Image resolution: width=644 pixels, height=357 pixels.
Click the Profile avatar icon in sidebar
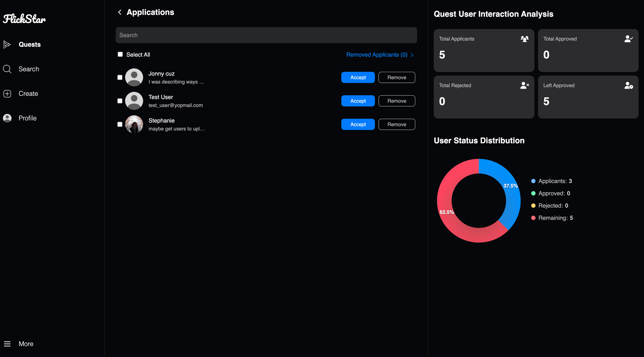pyautogui.click(x=7, y=118)
